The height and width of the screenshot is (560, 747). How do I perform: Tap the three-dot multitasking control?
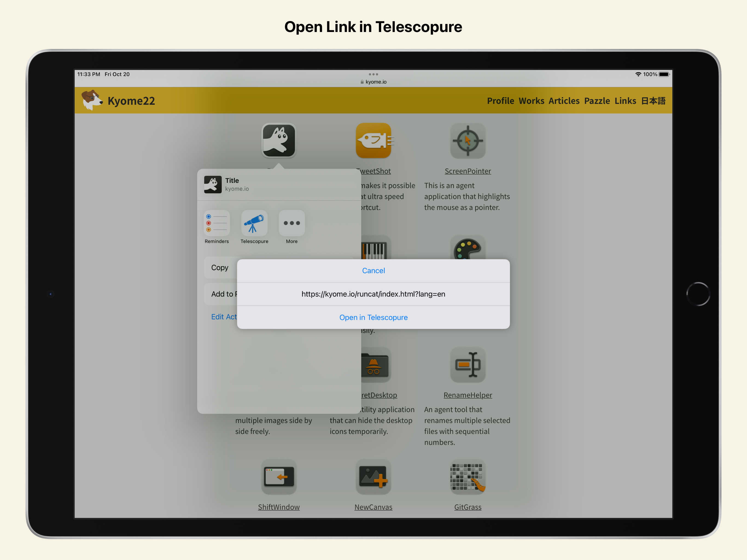coord(373,74)
